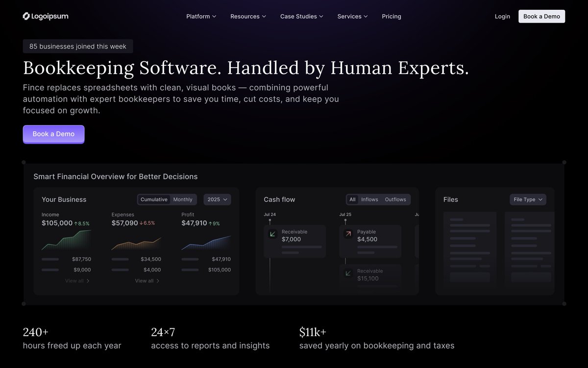This screenshot has height=368, width=588.
Task: Click the 6.5% expenses decrease indicator
Action: 147,223
